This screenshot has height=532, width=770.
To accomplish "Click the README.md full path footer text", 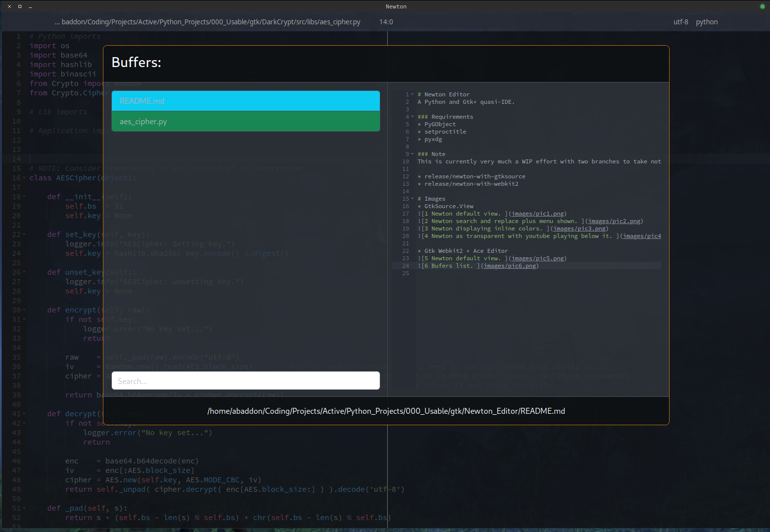I will tap(386, 411).
